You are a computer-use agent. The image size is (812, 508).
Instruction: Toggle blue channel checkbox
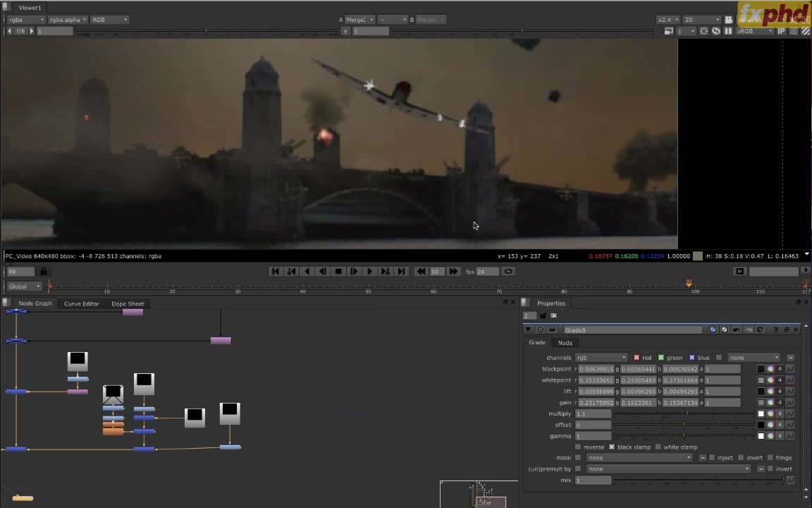point(692,358)
